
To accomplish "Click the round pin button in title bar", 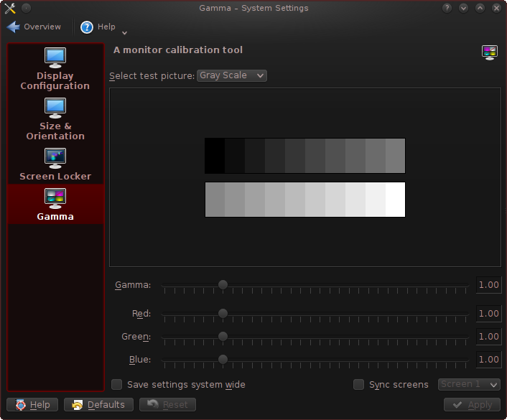I will tap(26, 8).
